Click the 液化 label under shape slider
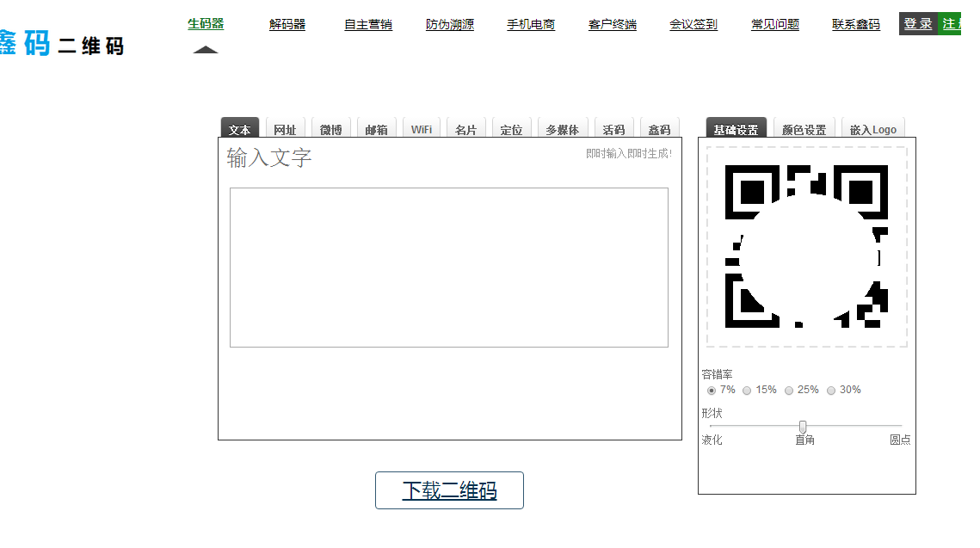The width and height of the screenshot is (980, 548). tap(712, 440)
